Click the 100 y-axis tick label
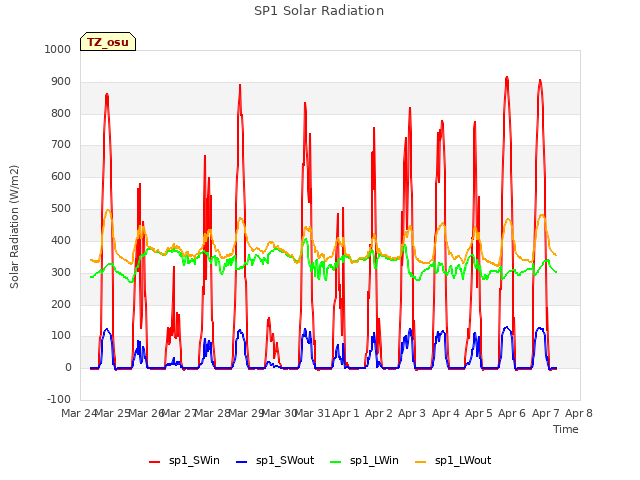The image size is (640, 480). pos(61,336)
